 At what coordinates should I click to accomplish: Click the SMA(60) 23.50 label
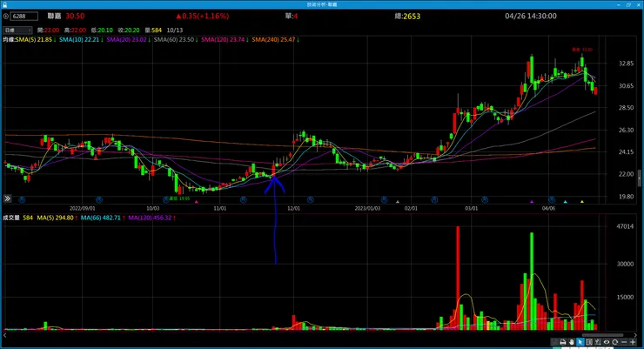coord(176,40)
